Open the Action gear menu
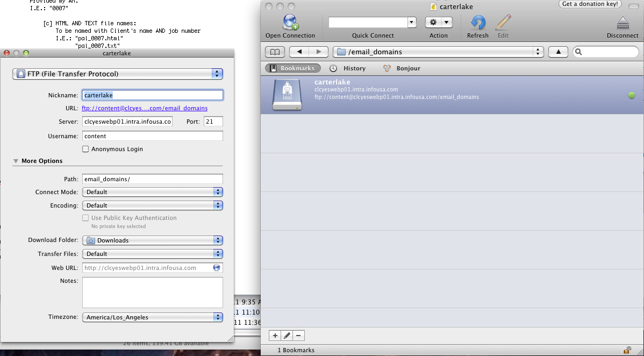Image resolution: width=644 pixels, height=356 pixels. pos(438,23)
